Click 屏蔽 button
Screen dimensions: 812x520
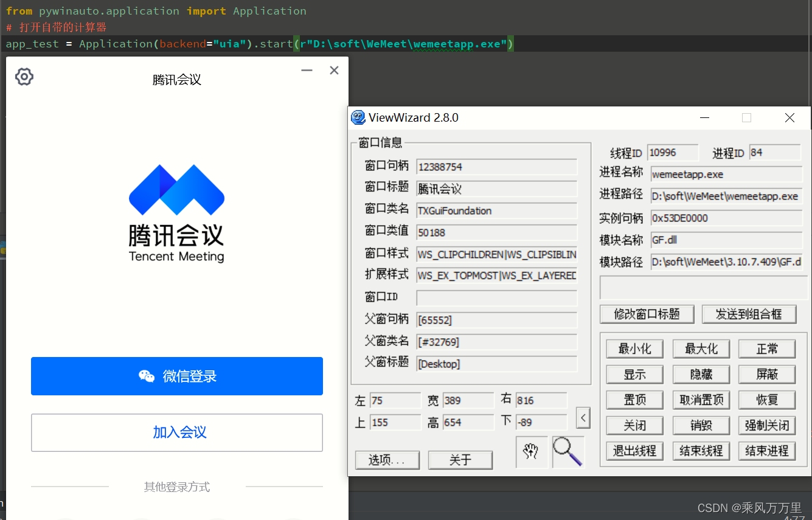click(767, 375)
